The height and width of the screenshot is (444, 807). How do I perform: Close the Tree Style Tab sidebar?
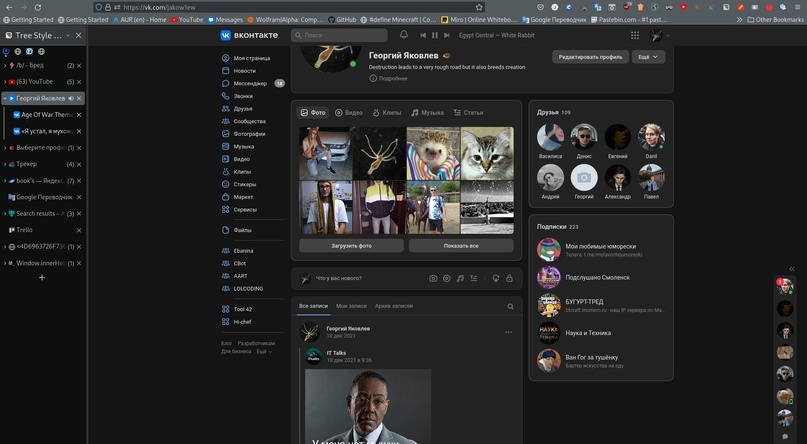pyautogui.click(x=80, y=35)
